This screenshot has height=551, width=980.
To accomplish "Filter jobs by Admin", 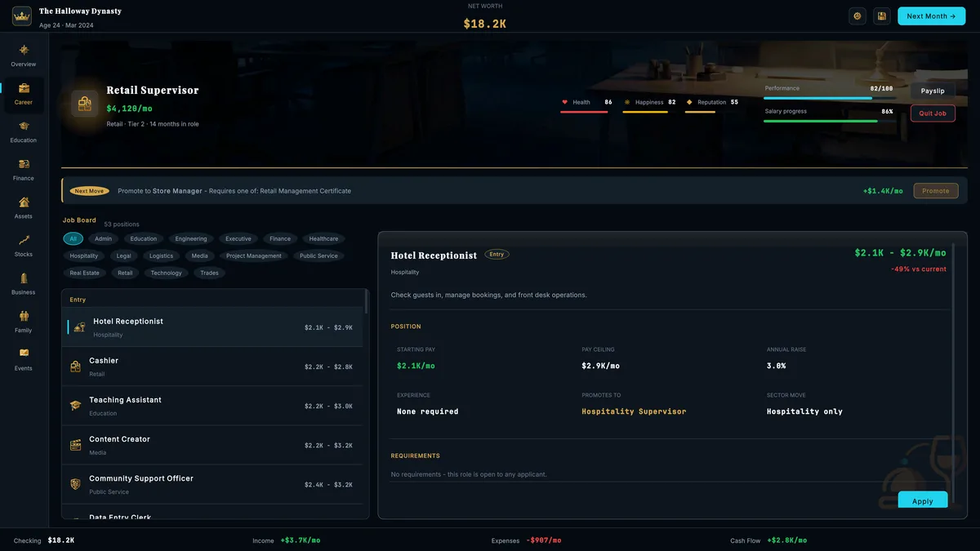I will pyautogui.click(x=103, y=238).
